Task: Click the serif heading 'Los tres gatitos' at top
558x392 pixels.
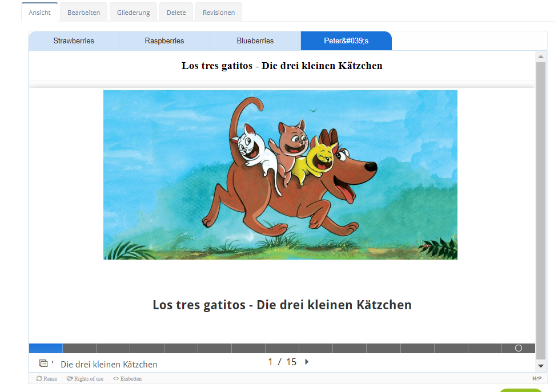Action: (282, 66)
